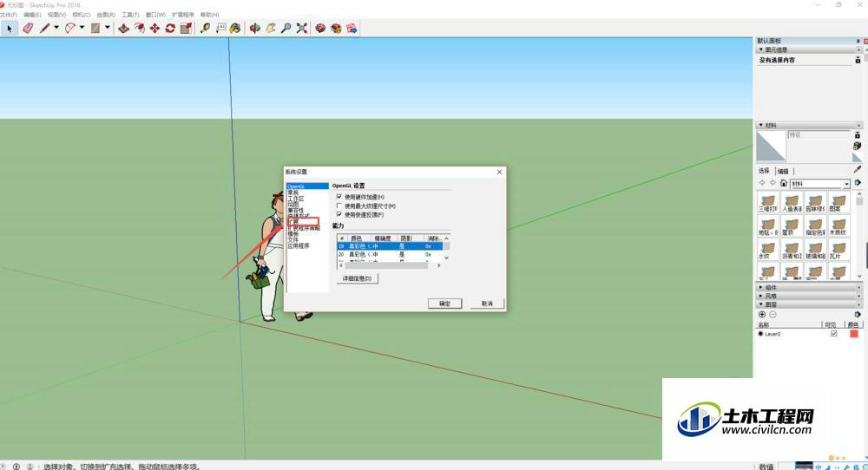Screen dimensions: 868x470
Task: Select capability row number 20
Action: pyautogui.click(x=390, y=254)
